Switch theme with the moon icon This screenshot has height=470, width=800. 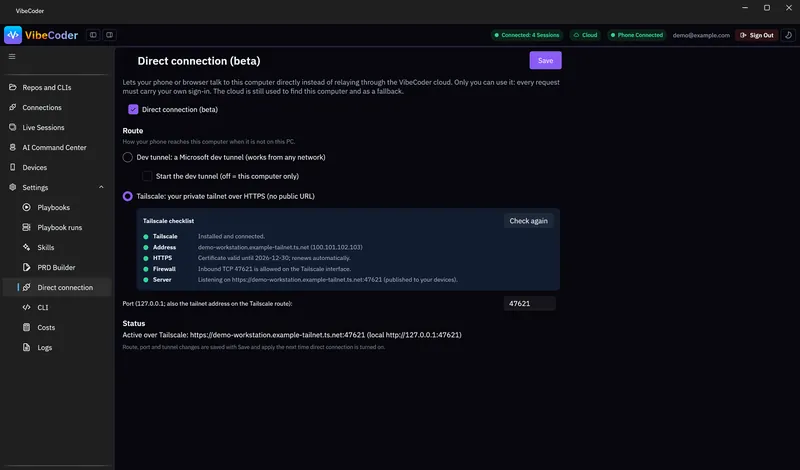(788, 35)
